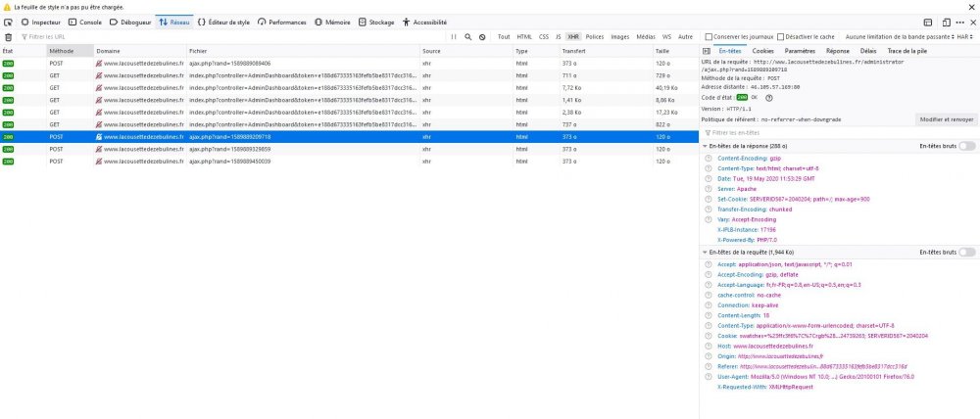Open the devtools ellipsis options menu
The image size is (980, 419).
(x=960, y=22)
